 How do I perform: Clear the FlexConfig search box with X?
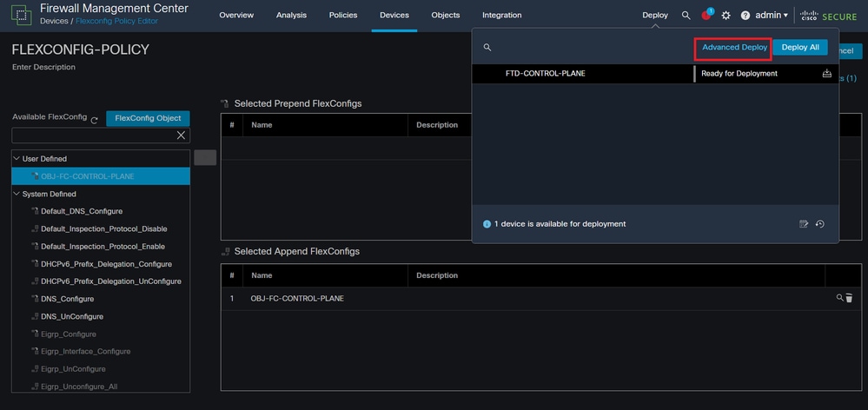pyautogui.click(x=181, y=136)
